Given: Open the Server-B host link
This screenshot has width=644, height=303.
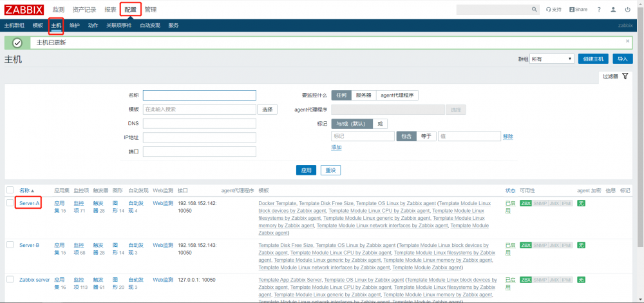Looking at the screenshot, I should tap(29, 245).
